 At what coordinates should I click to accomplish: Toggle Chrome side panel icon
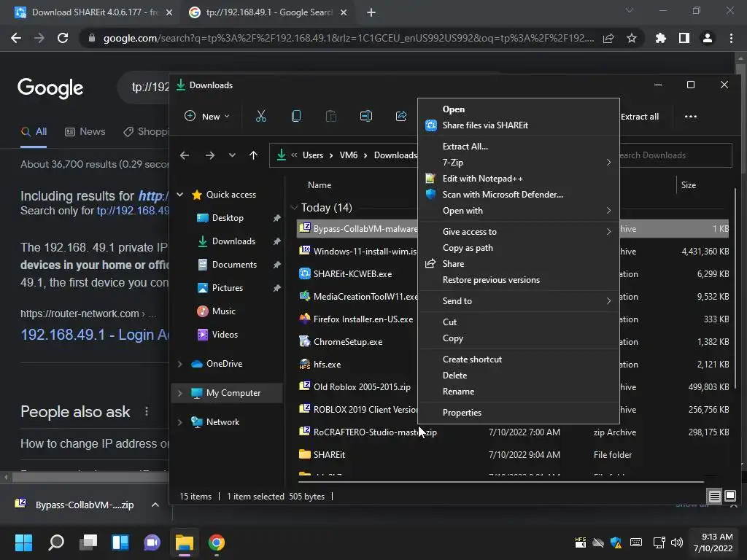[x=684, y=38]
